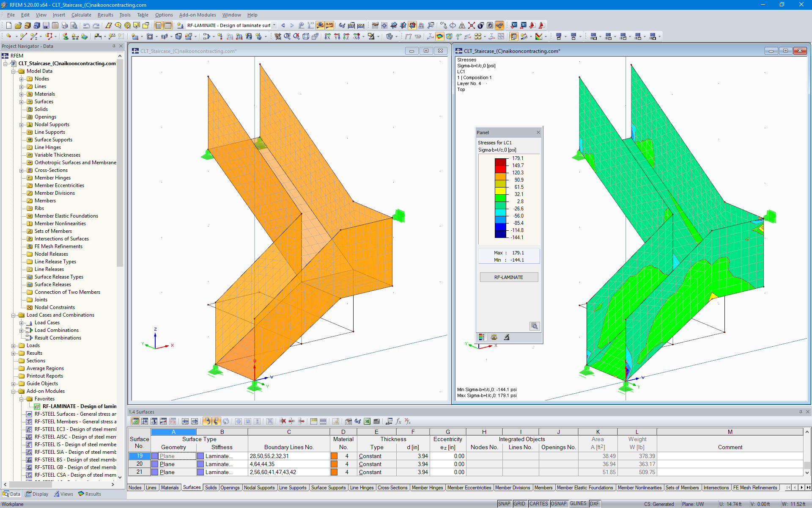Expand the Results tree section
812x508 pixels.
coord(13,352)
